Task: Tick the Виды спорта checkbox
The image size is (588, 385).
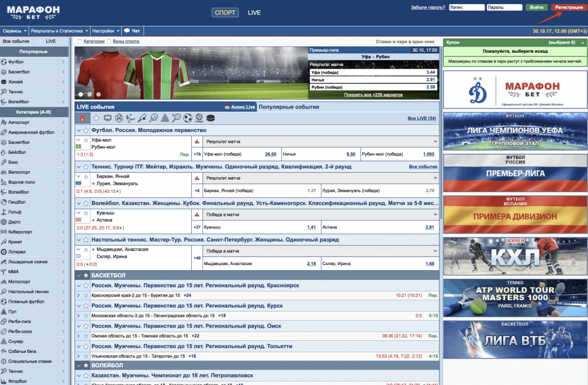Action: coord(109,41)
